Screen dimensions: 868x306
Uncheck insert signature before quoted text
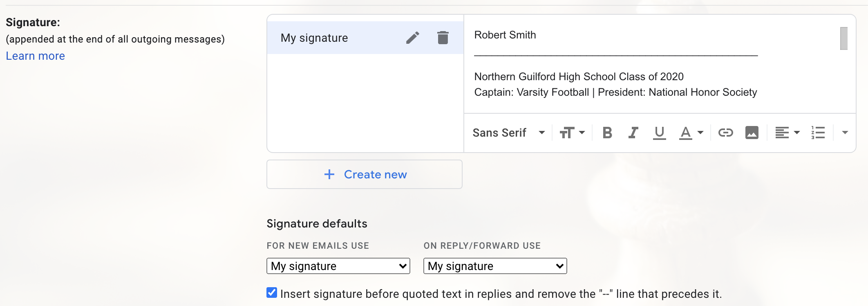click(x=272, y=293)
